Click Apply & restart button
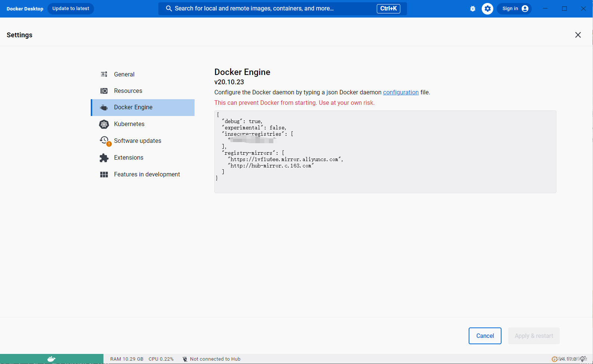 (534, 336)
